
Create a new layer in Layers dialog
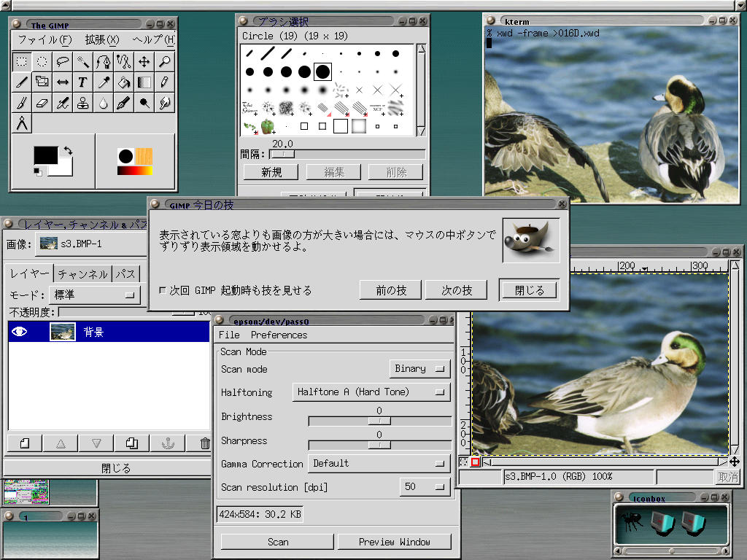point(25,443)
